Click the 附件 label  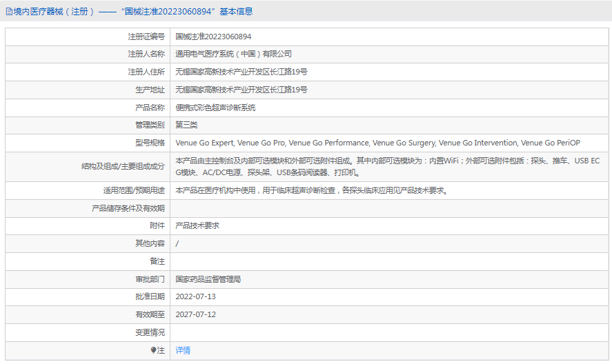[157, 225]
